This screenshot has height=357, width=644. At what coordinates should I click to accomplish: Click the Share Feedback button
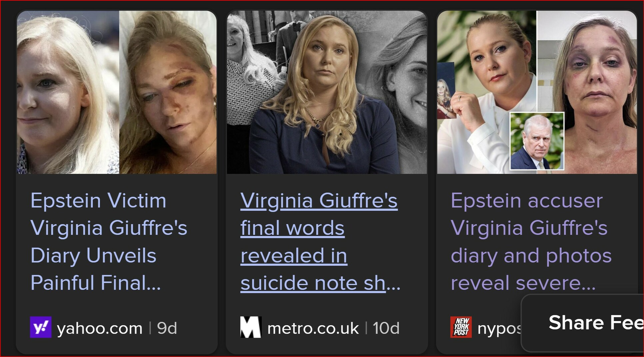click(582, 323)
